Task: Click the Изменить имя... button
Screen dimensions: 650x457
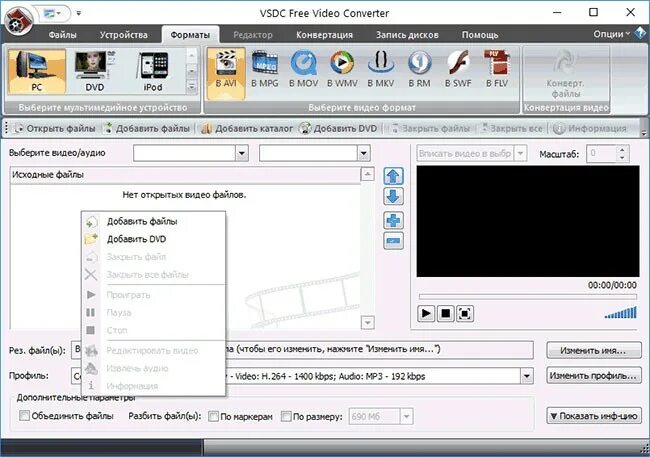Action: (x=593, y=350)
